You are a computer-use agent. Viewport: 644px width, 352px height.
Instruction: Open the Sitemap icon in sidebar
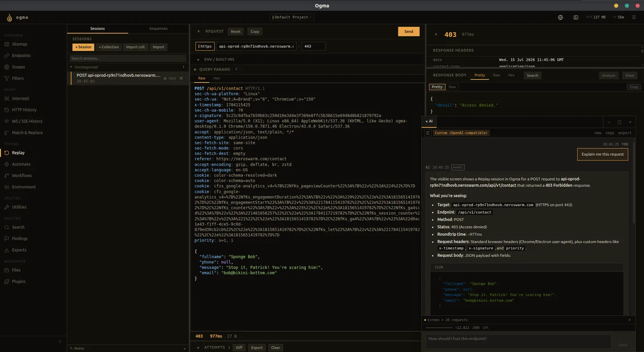(7, 44)
